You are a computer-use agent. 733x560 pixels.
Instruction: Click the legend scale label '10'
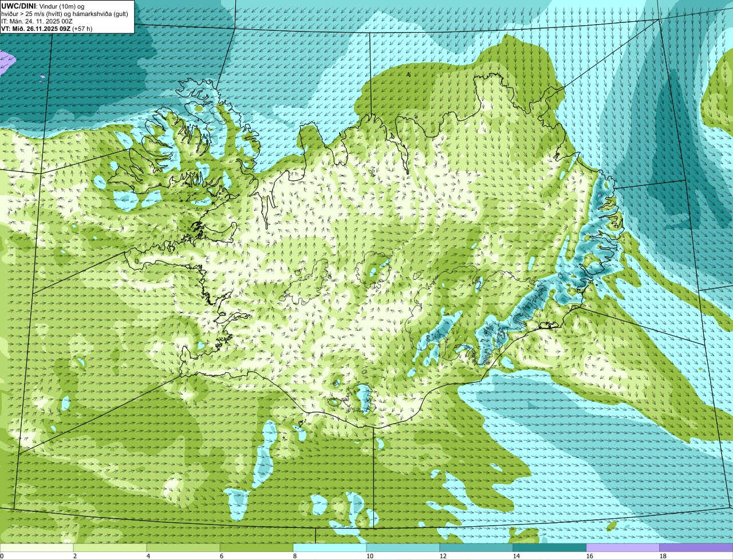(370, 556)
